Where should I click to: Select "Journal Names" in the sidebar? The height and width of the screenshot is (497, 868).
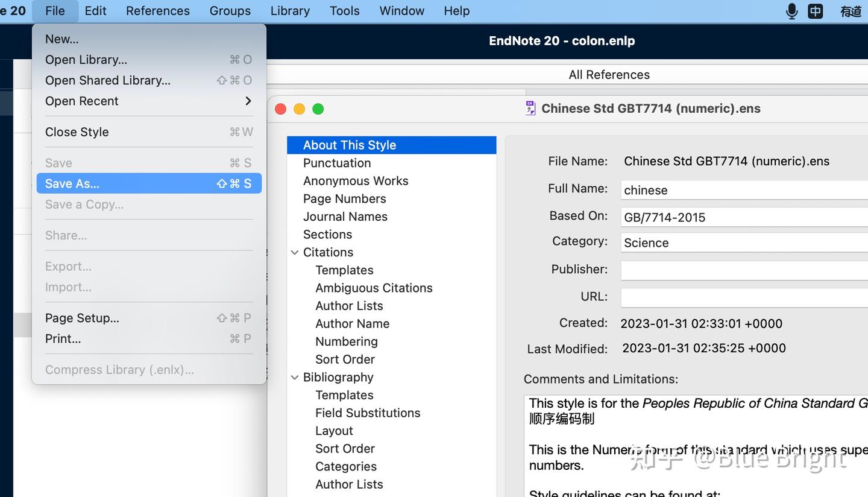point(345,216)
